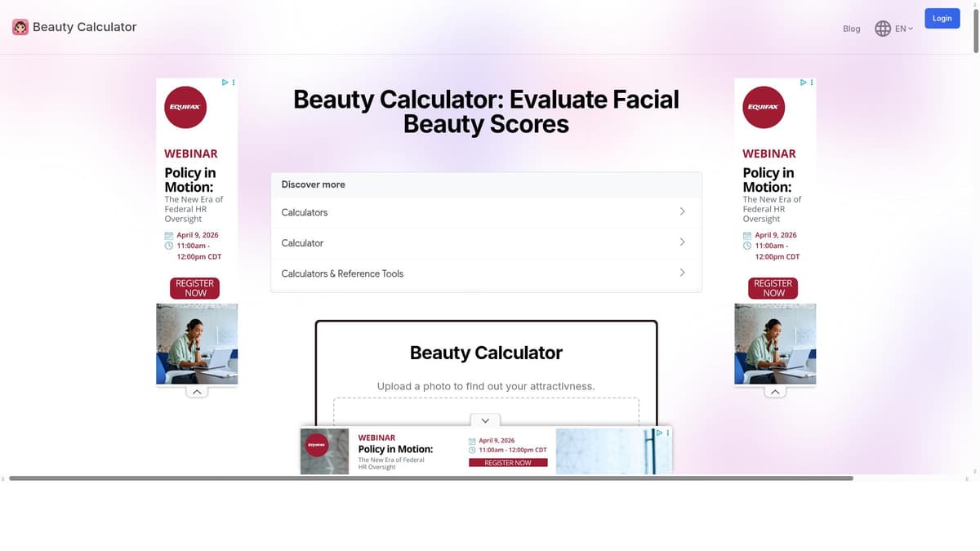Click 'Discover more' header text

313,184
